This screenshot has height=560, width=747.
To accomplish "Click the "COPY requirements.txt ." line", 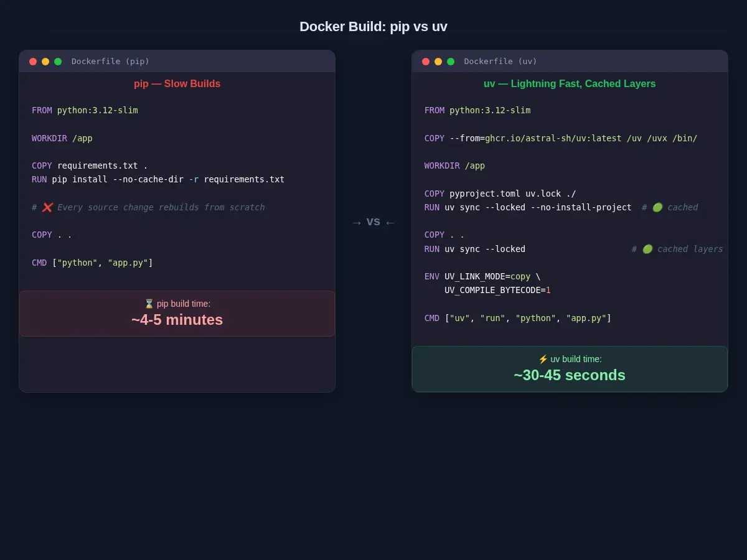I will coord(90,166).
